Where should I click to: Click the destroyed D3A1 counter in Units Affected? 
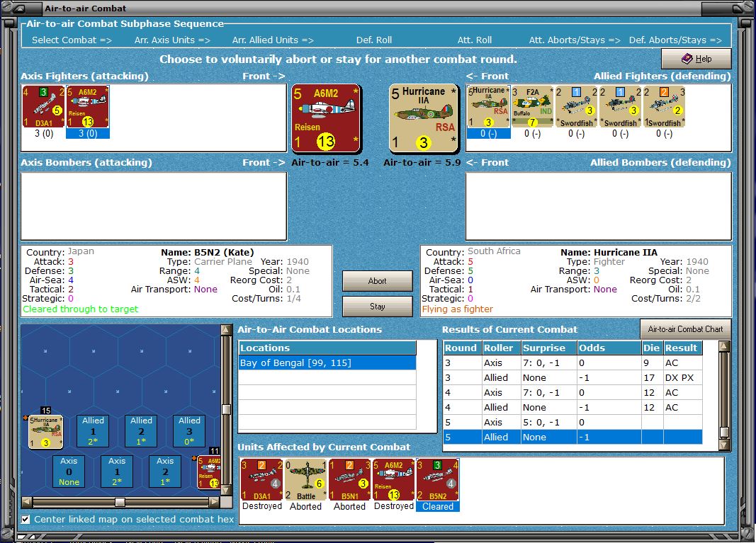click(262, 480)
